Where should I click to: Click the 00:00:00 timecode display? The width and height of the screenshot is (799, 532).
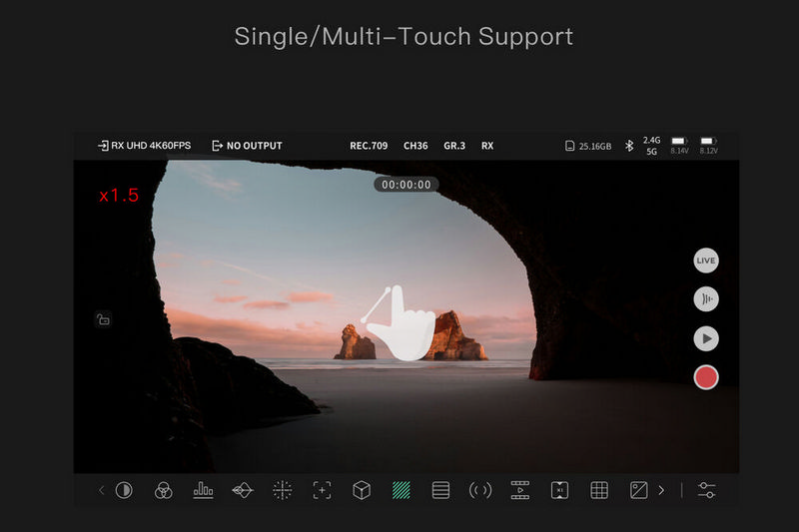click(x=406, y=185)
